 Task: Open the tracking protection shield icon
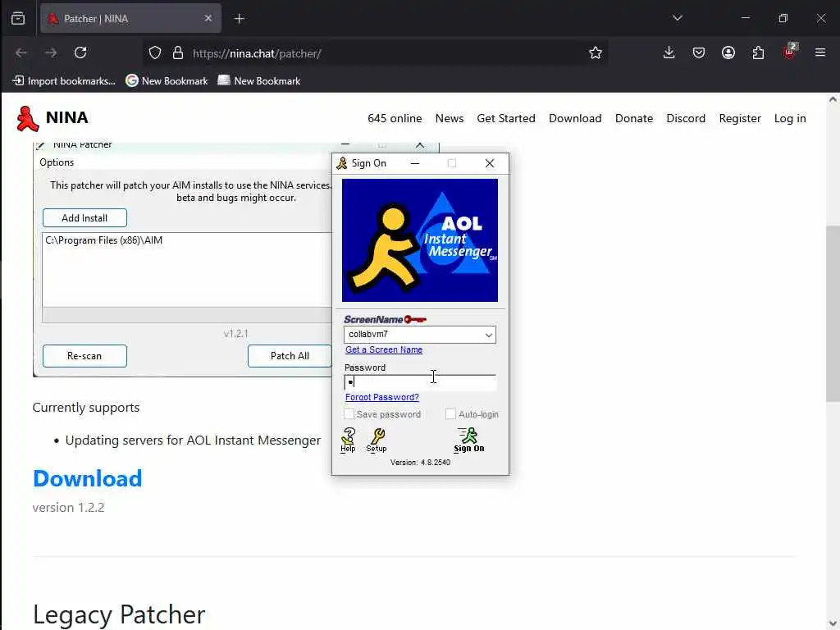coord(155,53)
